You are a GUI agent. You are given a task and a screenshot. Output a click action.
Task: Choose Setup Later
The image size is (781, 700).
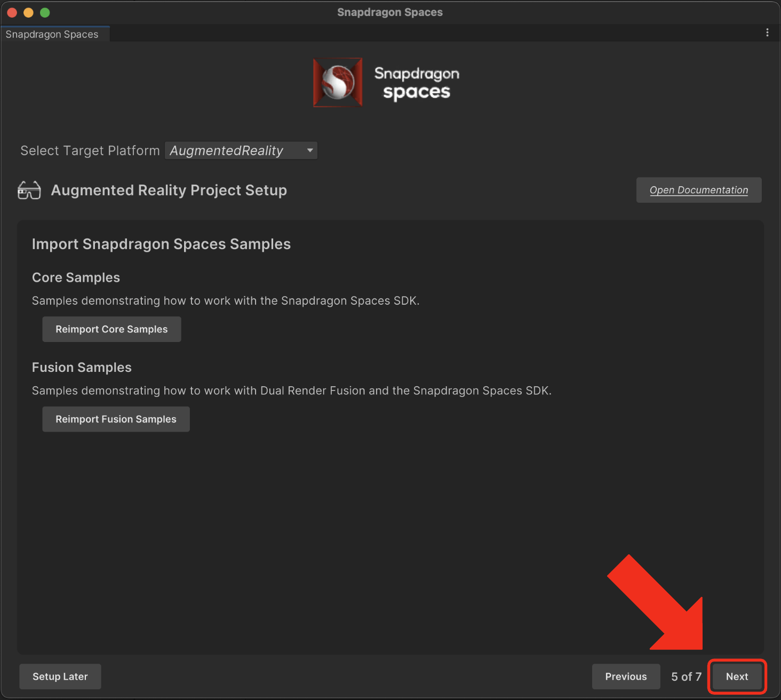(60, 677)
